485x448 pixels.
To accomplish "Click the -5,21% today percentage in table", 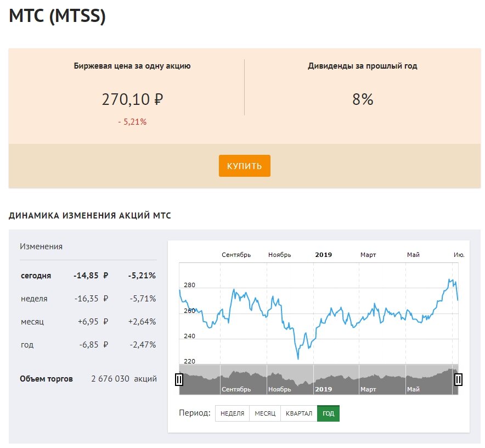I will coord(142,275).
